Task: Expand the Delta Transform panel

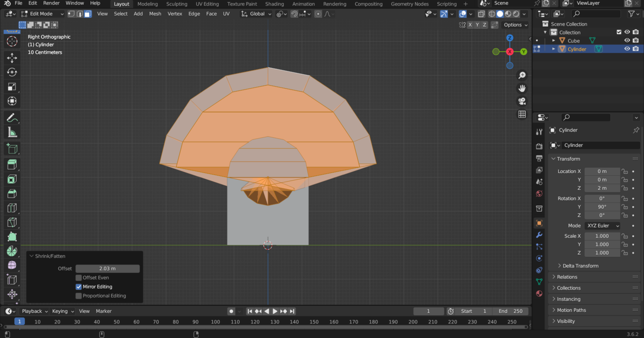Action: pyautogui.click(x=580, y=266)
